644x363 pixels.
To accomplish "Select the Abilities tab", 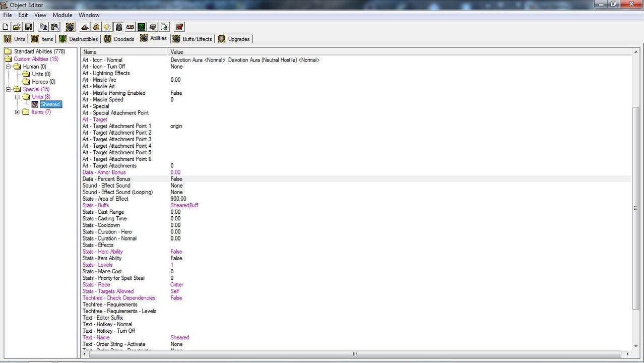I will pos(153,38).
